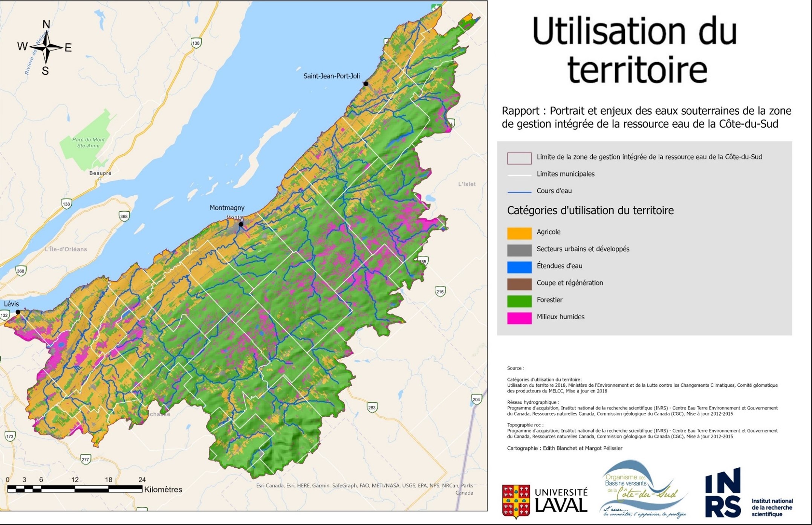Click the compass rose north arrow icon
This screenshot has width=812, height=525.
click(x=46, y=47)
